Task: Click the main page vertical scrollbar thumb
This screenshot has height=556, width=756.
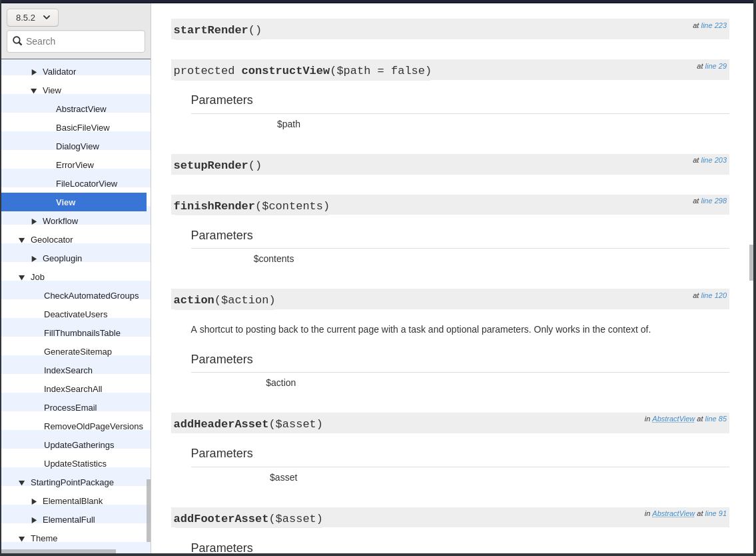Action: pos(751,263)
